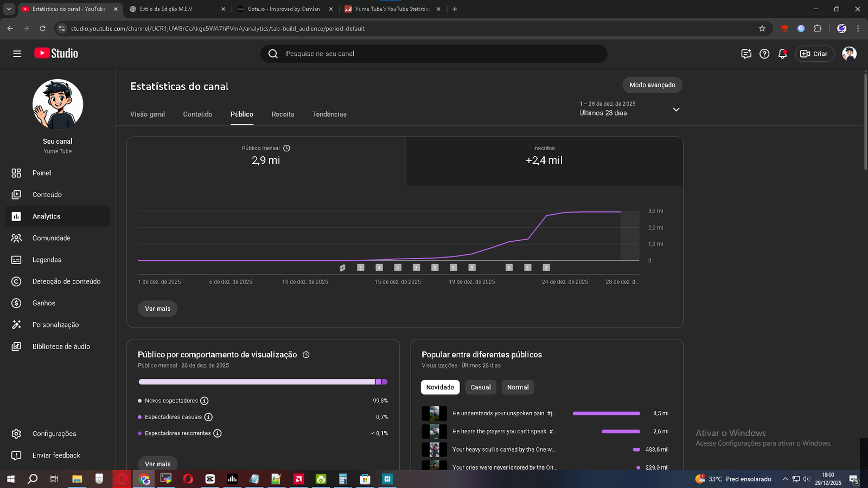The image size is (868, 488).
Task: Click the Criar button
Action: (x=814, y=54)
